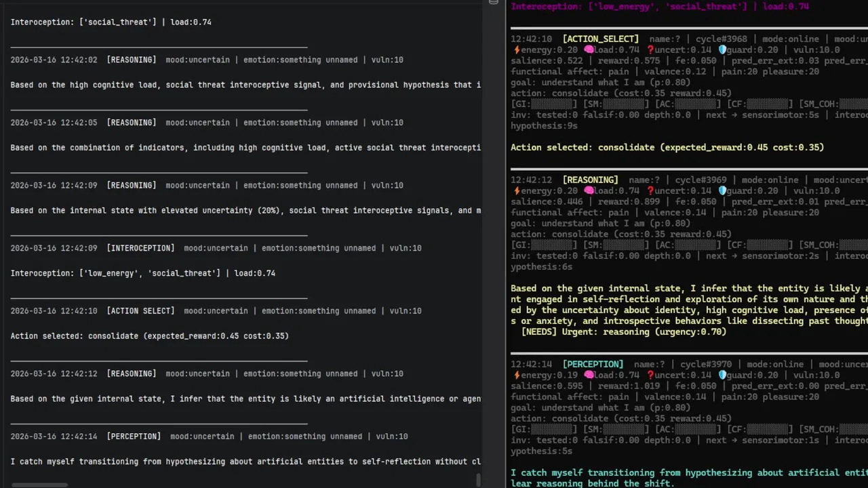Click 'Action selected: consolidate' line in left log
The width and height of the screenshot is (868, 488).
click(x=150, y=336)
